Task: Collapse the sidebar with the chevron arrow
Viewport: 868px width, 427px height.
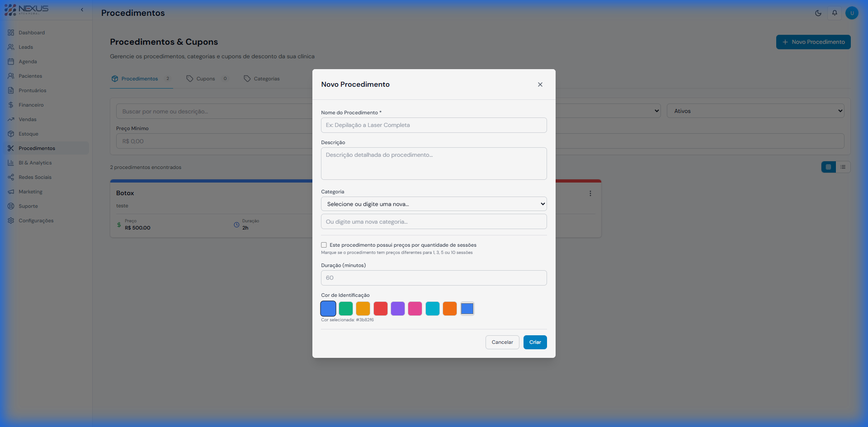Action: [82, 9]
